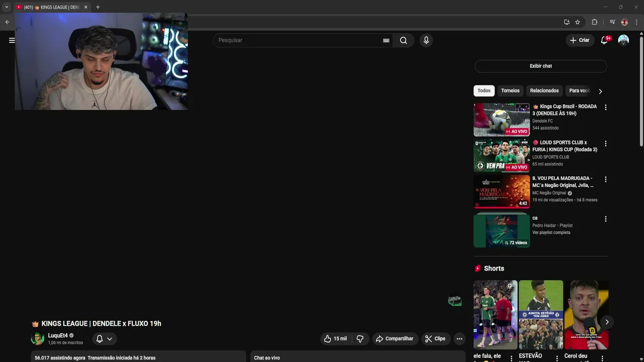Click the Chat ao vivo panel header
644x362 pixels.
[x=358, y=356]
